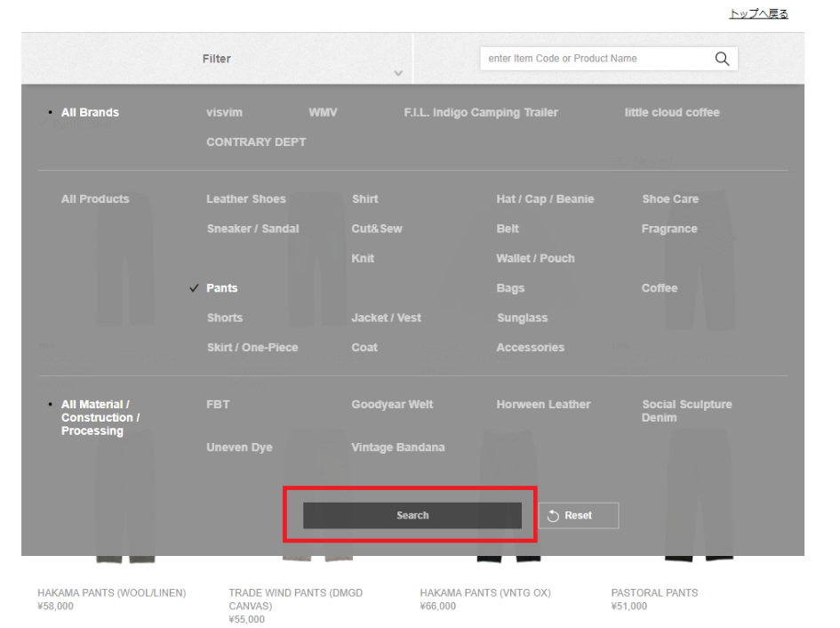Select the All Brands filter
This screenshot has height=628, width=840.
[90, 113]
